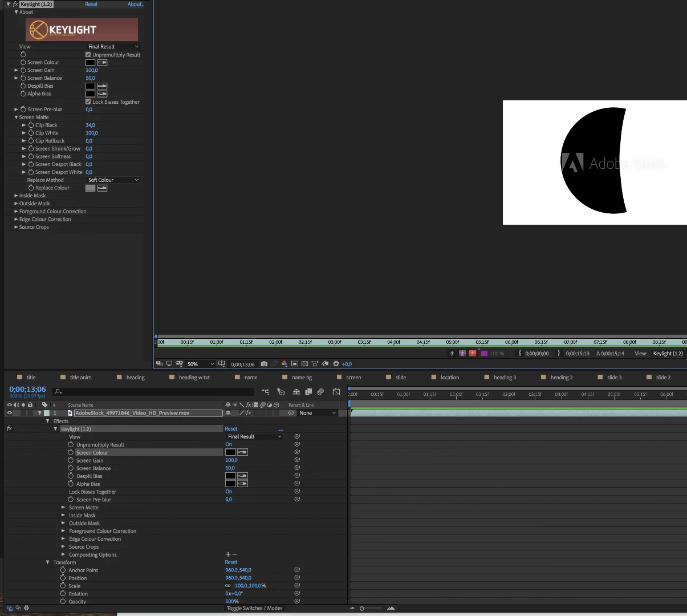The image size is (687, 616).
Task: Open composition mini-flowchart icon
Action: (x=266, y=392)
